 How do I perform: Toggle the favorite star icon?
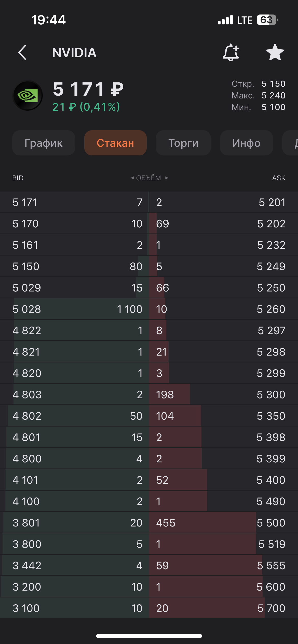pos(275,53)
